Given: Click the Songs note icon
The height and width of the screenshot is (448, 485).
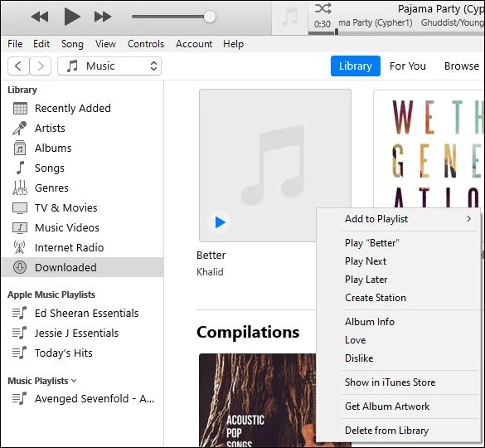Looking at the screenshot, I should tap(20, 168).
